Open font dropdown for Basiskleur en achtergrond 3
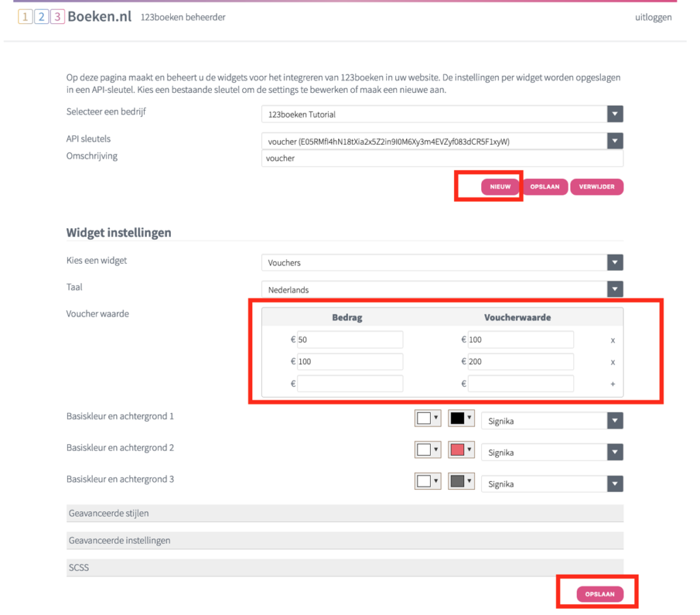This screenshot has height=615, width=700. pyautogui.click(x=552, y=484)
